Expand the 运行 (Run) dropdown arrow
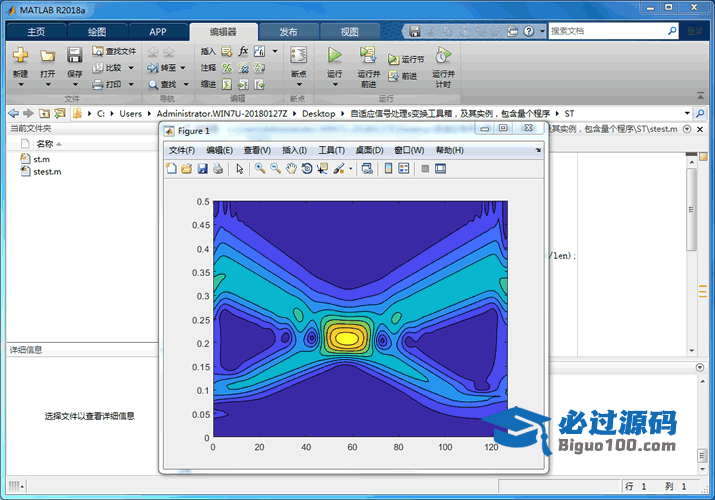715x500 pixels. pos(335,85)
